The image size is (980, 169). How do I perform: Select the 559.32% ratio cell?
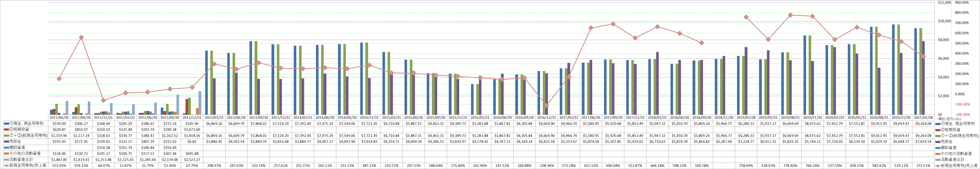click(x=81, y=166)
